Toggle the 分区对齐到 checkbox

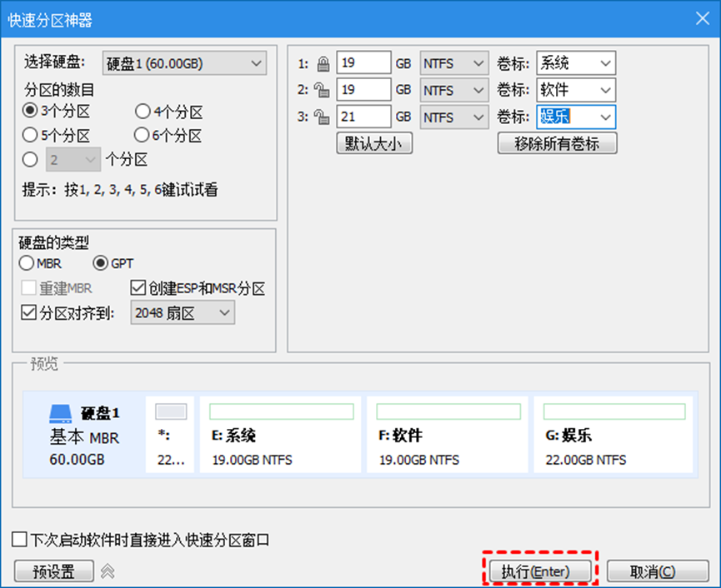click(x=28, y=313)
